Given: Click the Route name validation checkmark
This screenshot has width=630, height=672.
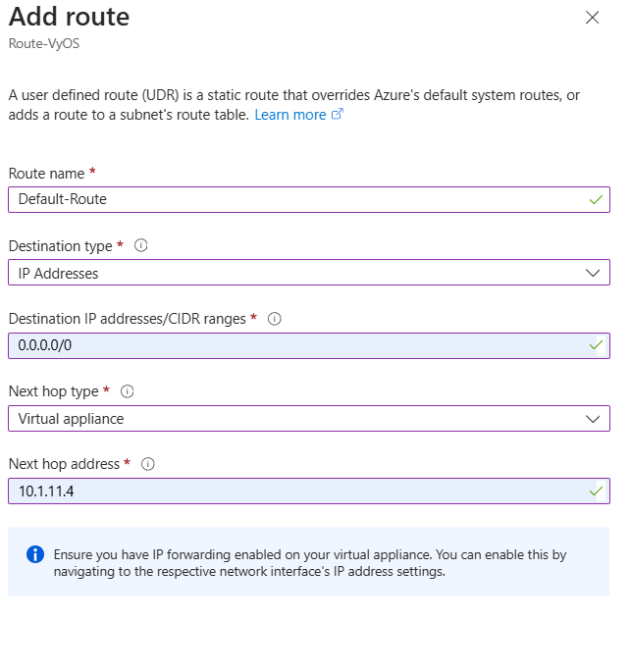Looking at the screenshot, I should [596, 199].
